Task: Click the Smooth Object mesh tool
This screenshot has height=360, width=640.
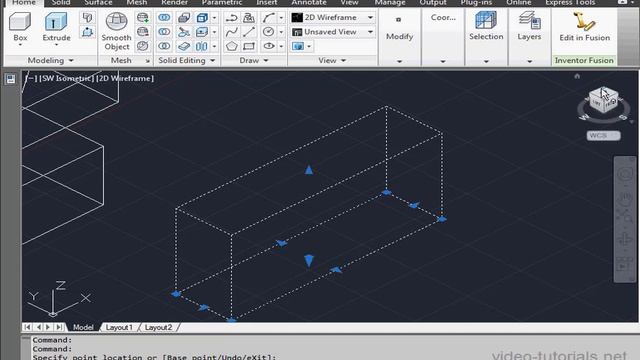Action: tap(116, 31)
